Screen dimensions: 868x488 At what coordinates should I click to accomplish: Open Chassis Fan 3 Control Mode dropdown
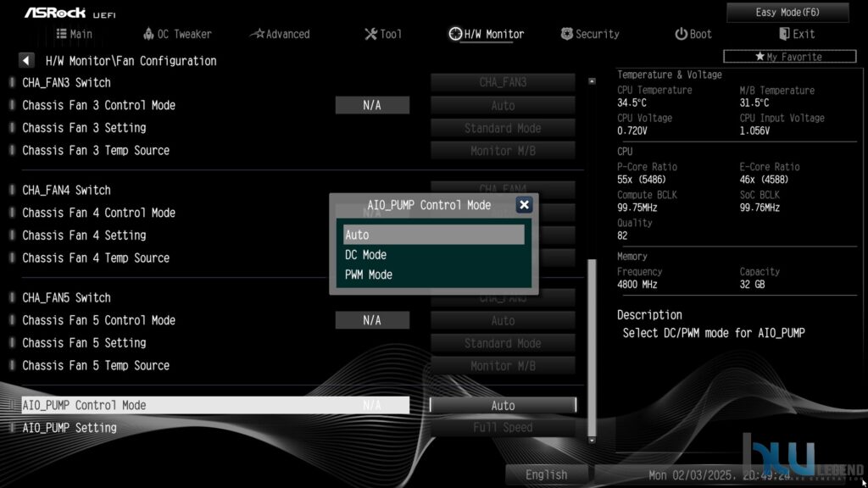503,105
